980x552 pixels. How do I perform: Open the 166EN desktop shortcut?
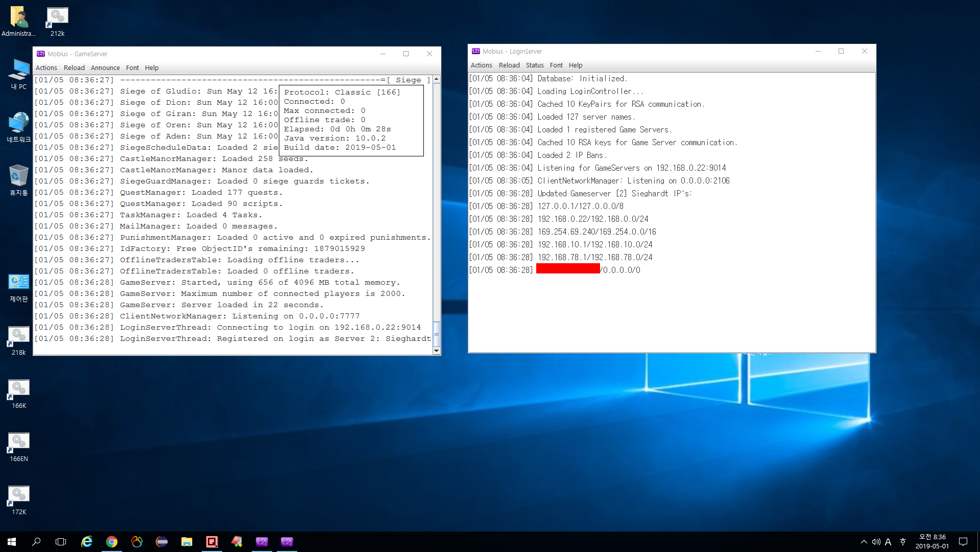point(19,447)
